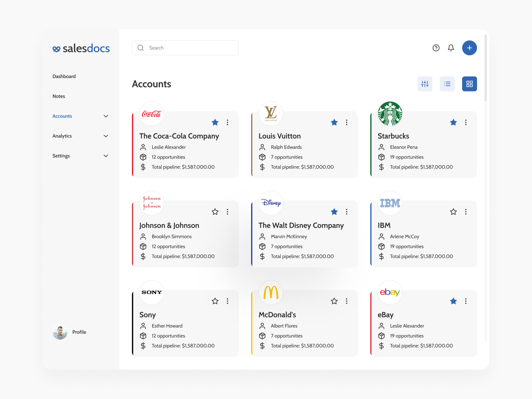This screenshot has width=532, height=399.
Task: Click the blue plus add button
Action: (470, 48)
